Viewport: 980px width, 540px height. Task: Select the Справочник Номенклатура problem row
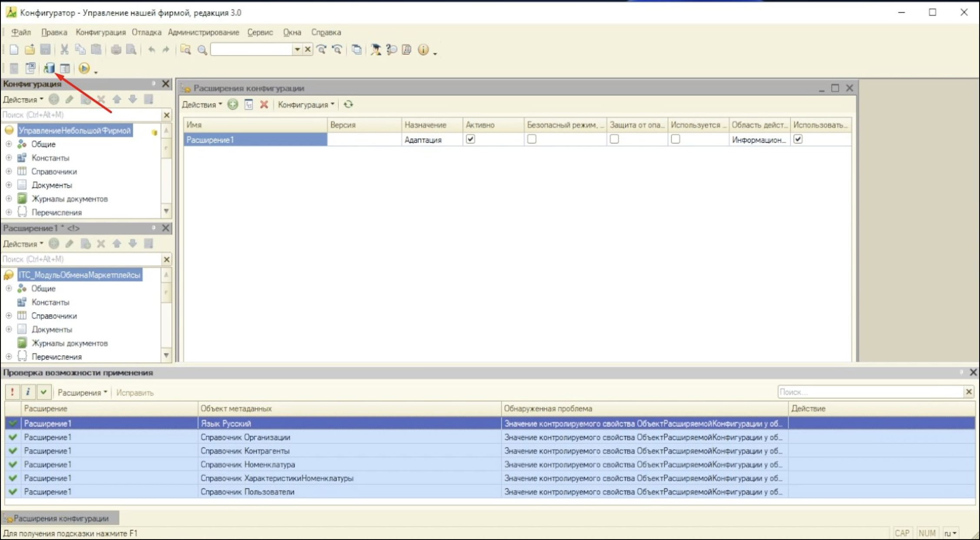click(x=490, y=464)
